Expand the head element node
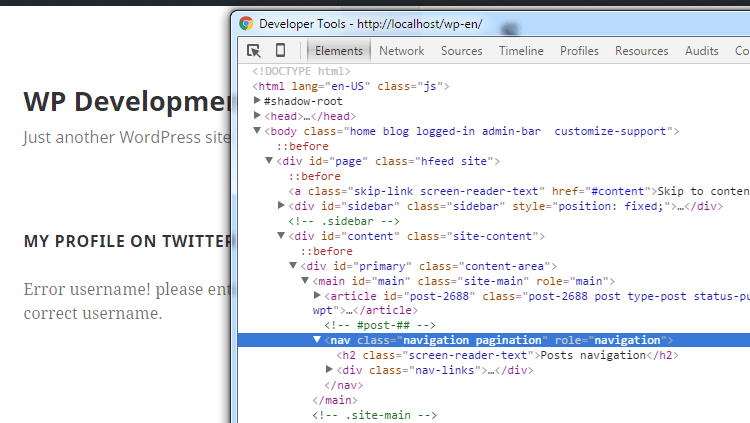Screen dimensions: 750x423 point(257,115)
